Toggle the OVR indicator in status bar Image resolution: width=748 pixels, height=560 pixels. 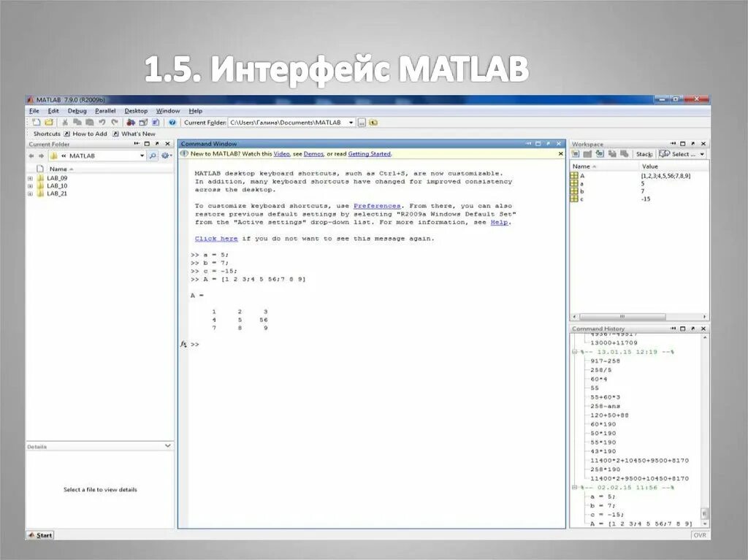tap(700, 535)
